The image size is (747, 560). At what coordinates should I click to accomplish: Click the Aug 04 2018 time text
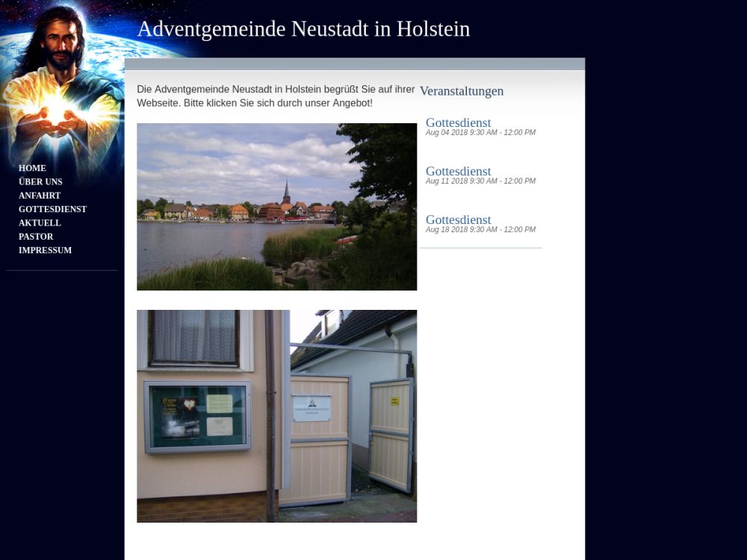tap(480, 133)
